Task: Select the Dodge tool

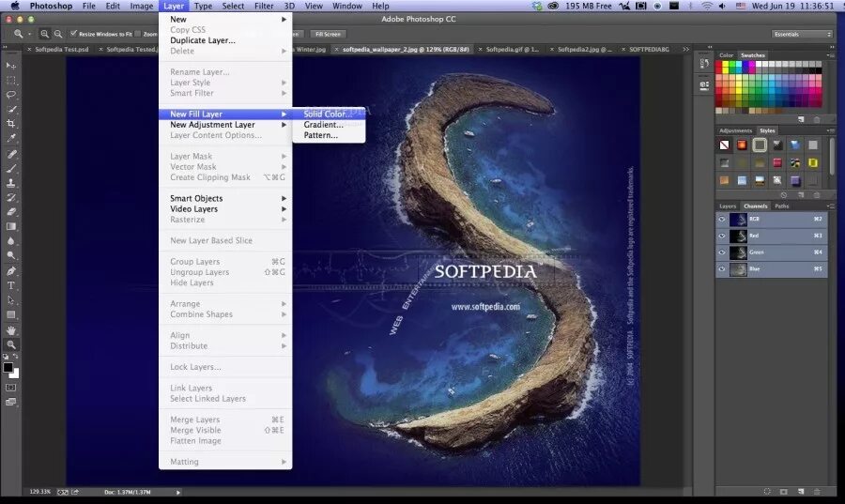Action: click(10, 256)
